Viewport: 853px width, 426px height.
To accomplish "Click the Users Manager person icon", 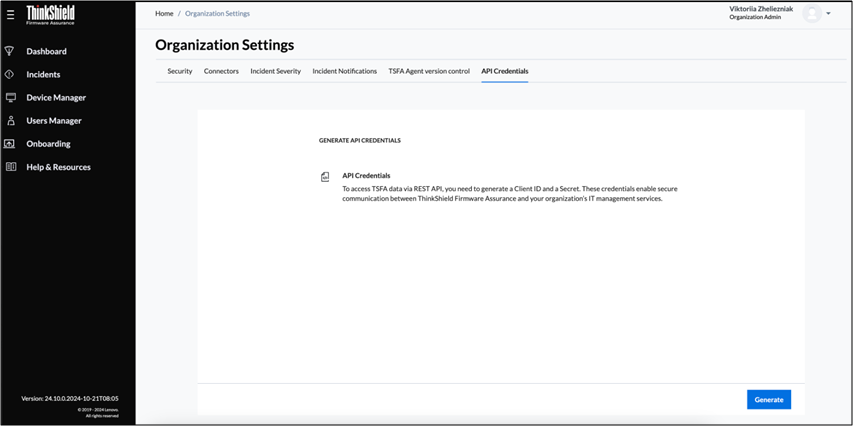I will pyautogui.click(x=10, y=121).
